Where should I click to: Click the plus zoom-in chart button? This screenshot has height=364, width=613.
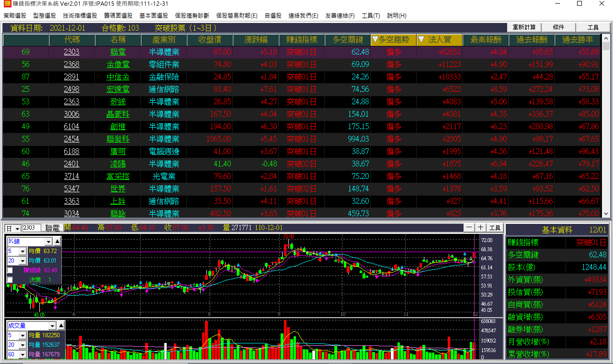coord(480,228)
